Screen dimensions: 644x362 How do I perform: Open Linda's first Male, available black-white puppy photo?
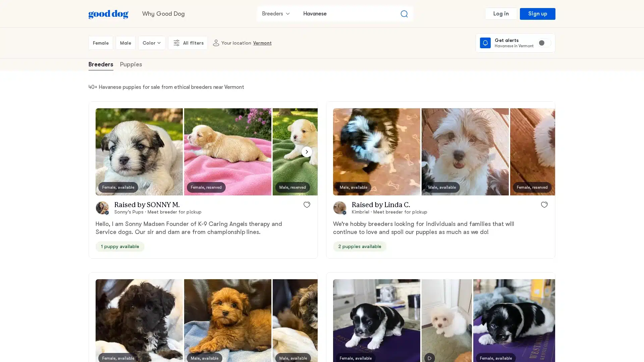coord(377,152)
